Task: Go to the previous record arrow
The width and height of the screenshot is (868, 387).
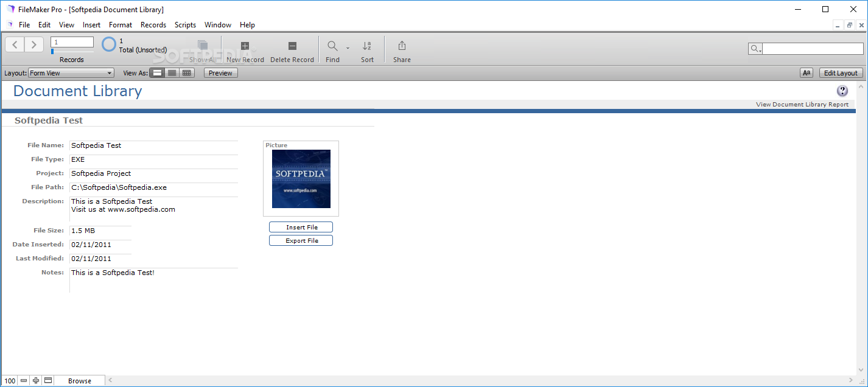Action: click(x=15, y=44)
